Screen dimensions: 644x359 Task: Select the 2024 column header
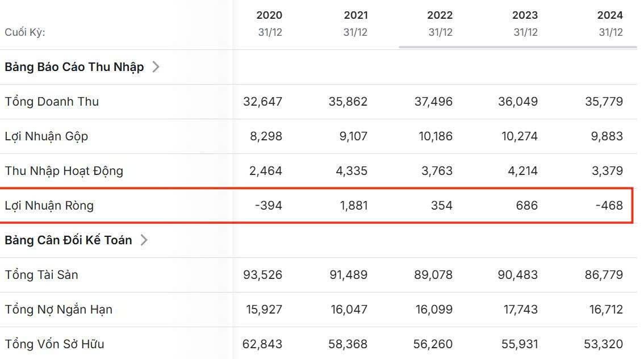[610, 15]
